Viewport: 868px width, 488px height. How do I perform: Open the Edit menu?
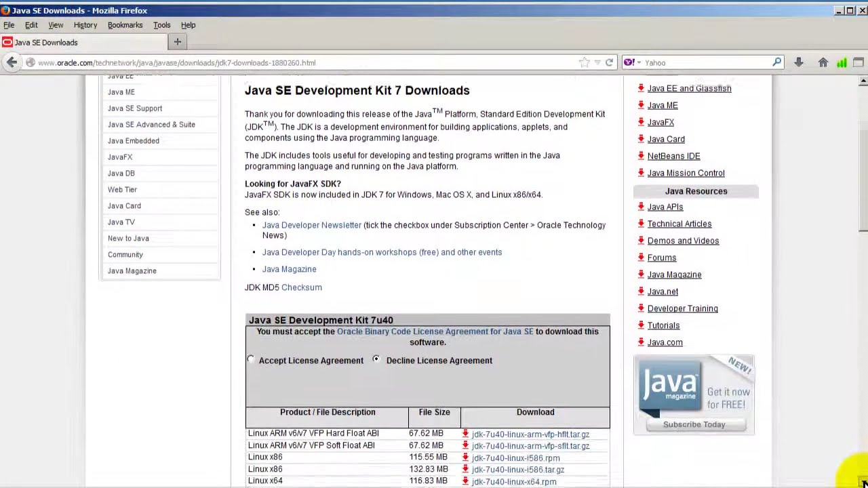pyautogui.click(x=31, y=25)
